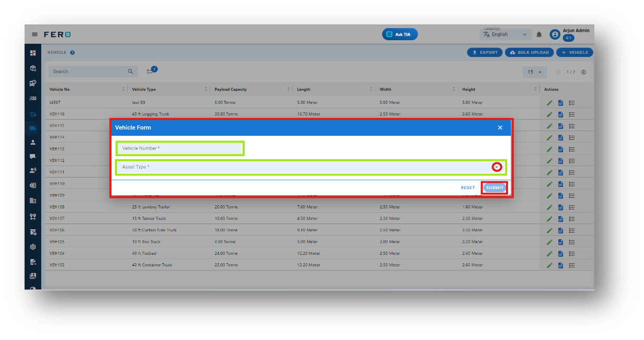Open the building icon in sidebar
This screenshot has width=644, height=340.
pyautogui.click(x=33, y=201)
